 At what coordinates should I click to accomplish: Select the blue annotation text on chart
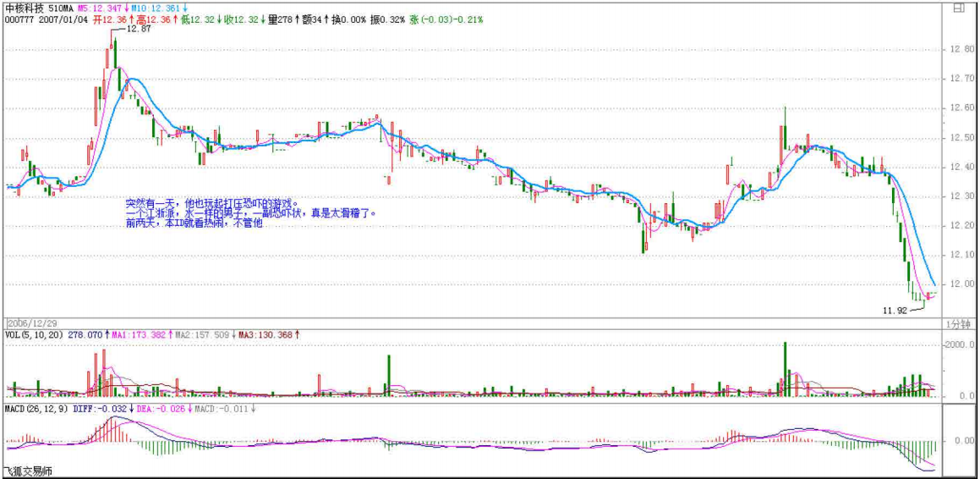[245, 213]
